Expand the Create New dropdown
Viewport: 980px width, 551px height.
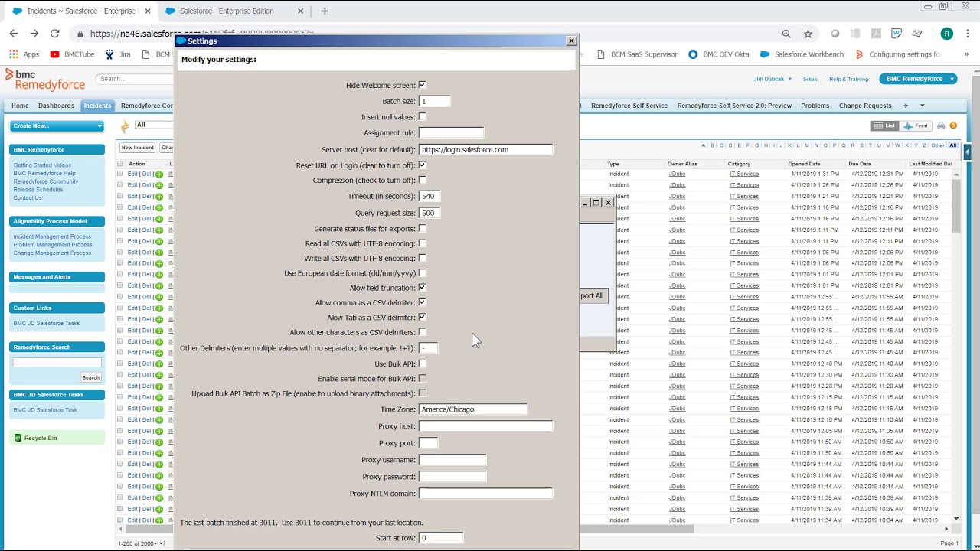tap(57, 126)
